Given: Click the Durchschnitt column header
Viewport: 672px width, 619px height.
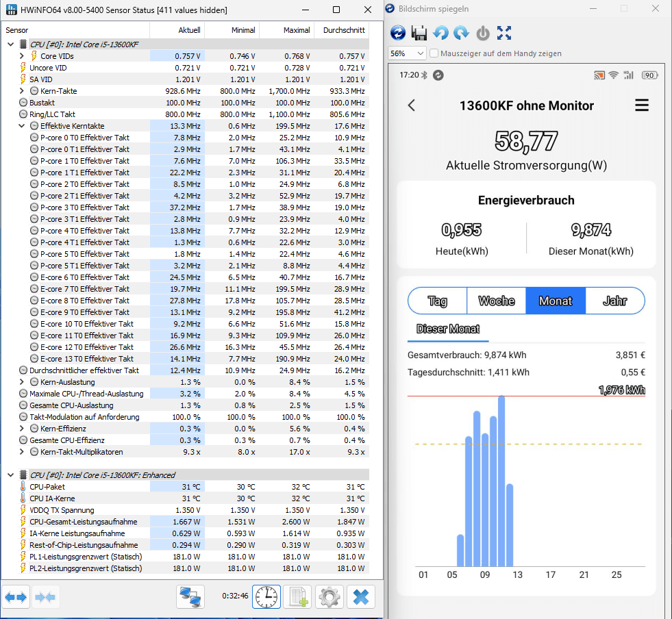Looking at the screenshot, I should tap(342, 30).
